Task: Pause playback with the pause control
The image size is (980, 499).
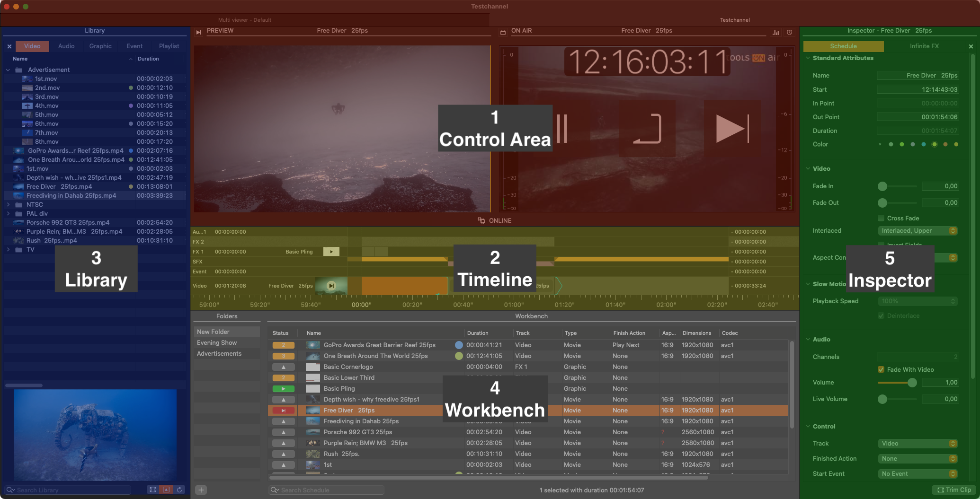Action: coord(562,128)
